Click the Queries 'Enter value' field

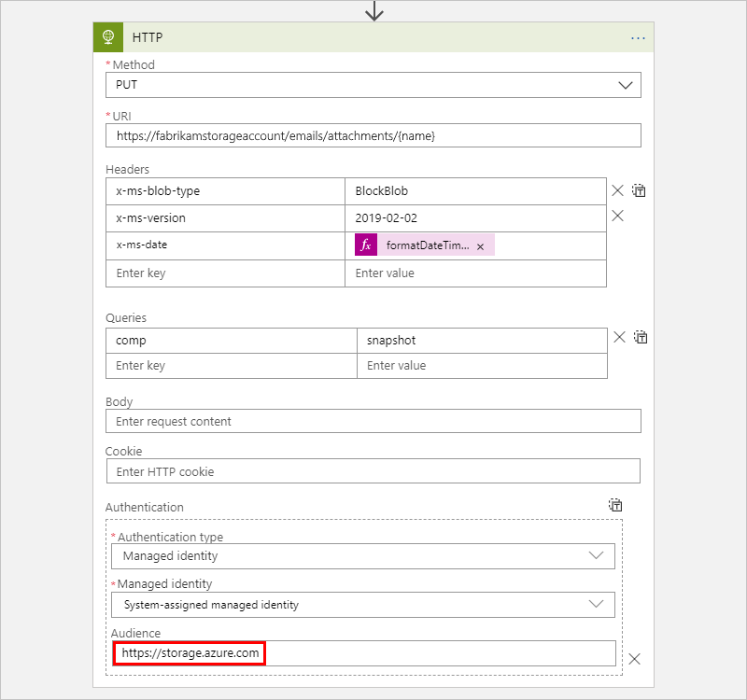pos(482,366)
